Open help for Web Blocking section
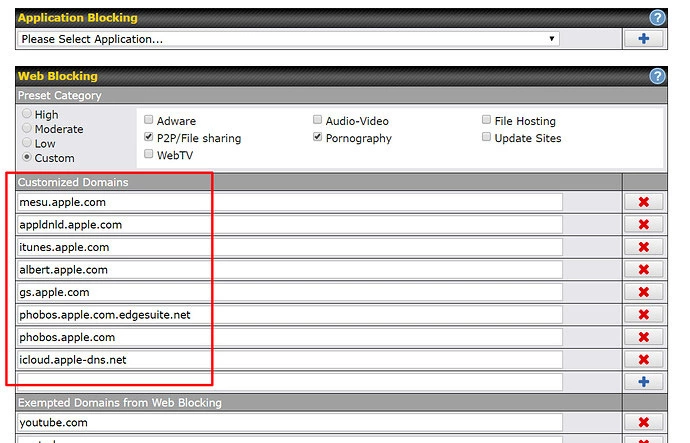This screenshot has width=690, height=443. [x=657, y=76]
